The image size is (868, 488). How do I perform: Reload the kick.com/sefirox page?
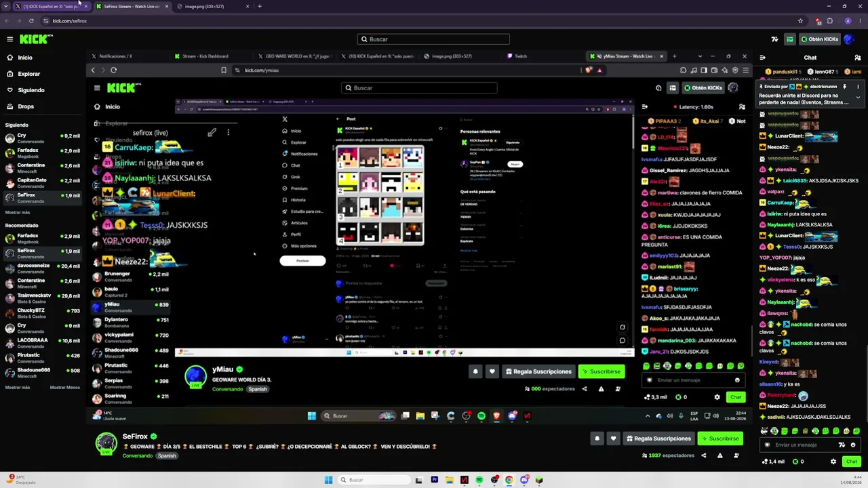click(x=31, y=21)
